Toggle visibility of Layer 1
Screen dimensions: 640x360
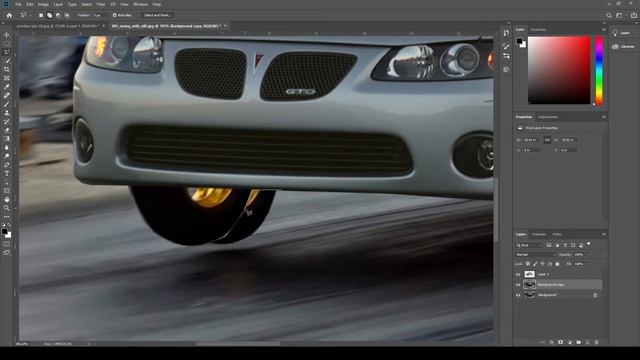pos(518,274)
